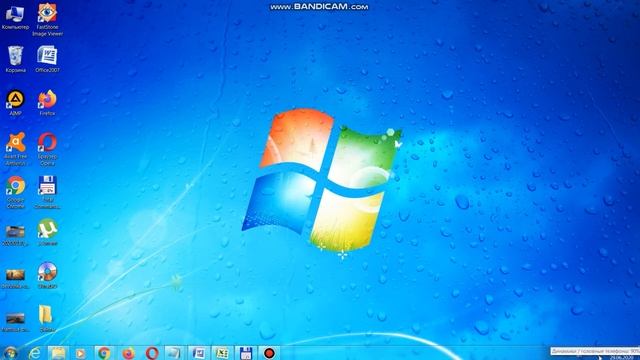Screen dimensions: 640x360
Task: Select the Total Commander desktop shortcut
Action: (47, 193)
